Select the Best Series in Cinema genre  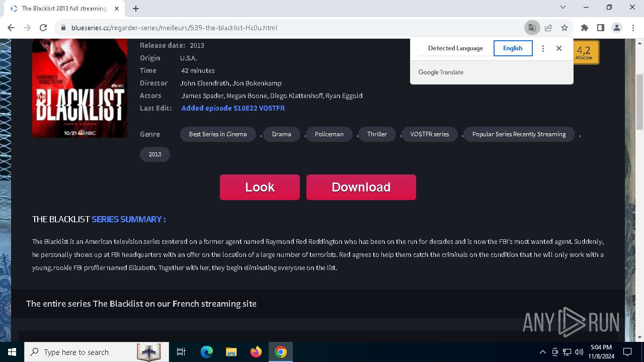point(218,134)
